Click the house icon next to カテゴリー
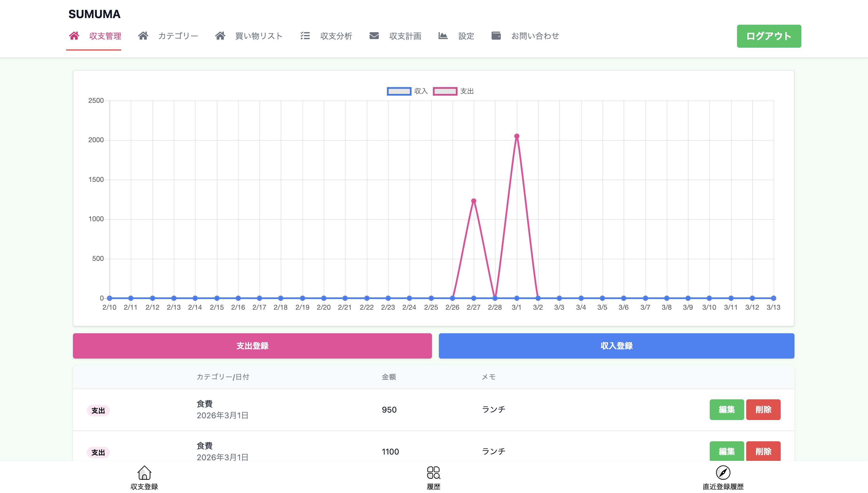The image size is (868, 493). [x=143, y=36]
